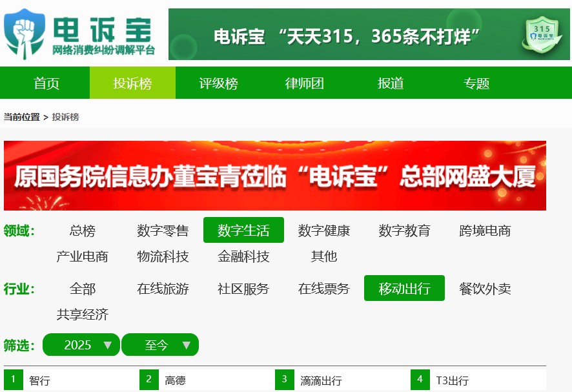Open the red 董宝青莅临 banner
The image size is (572, 392).
(x=274, y=176)
